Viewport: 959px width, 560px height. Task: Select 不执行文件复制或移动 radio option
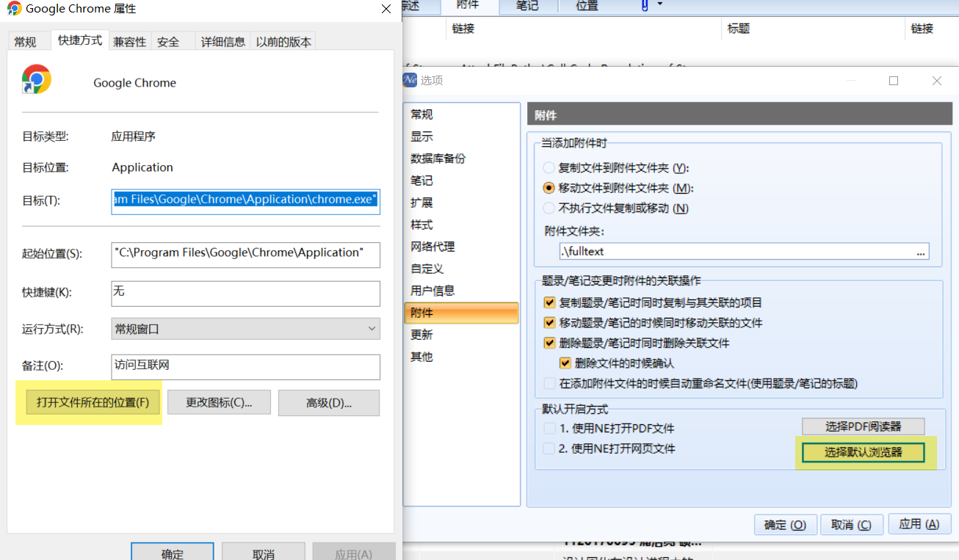(x=549, y=208)
